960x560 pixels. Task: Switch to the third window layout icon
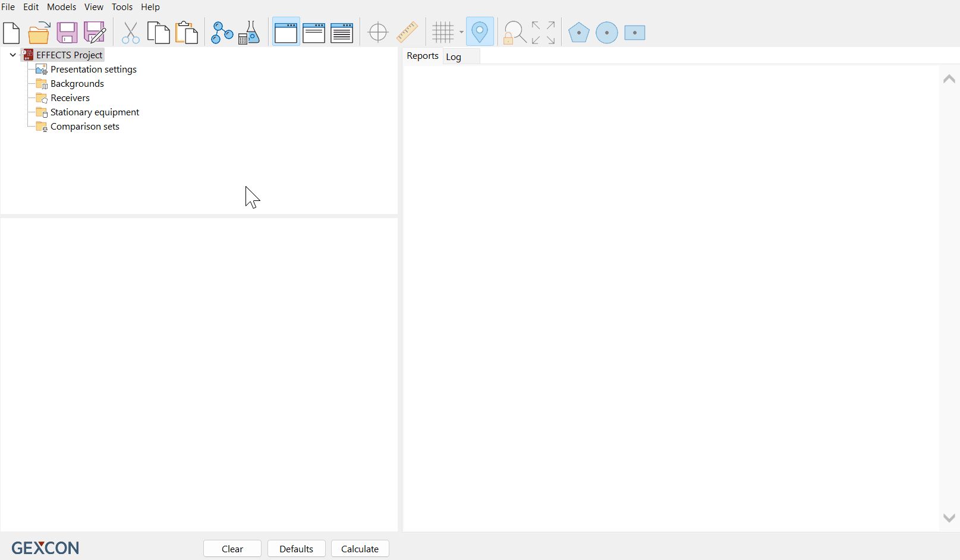[x=342, y=33]
